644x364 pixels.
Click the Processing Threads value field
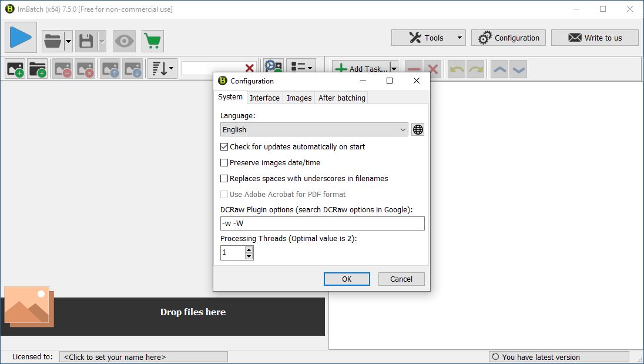tap(233, 253)
